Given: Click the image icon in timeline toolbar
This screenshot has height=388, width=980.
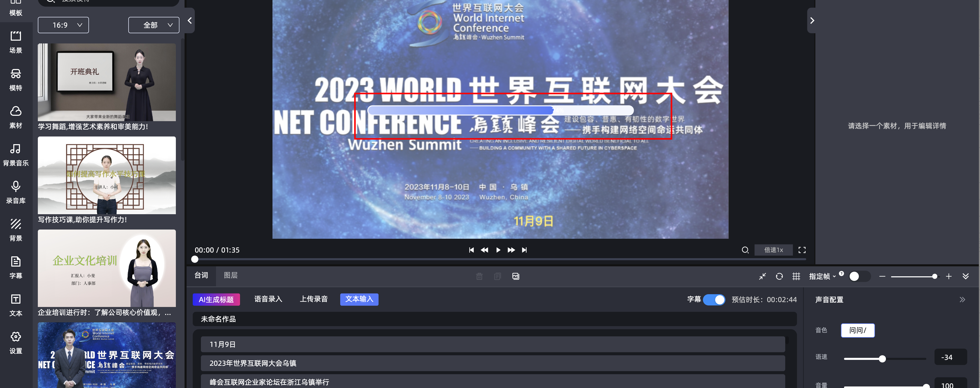Looking at the screenshot, I should click(516, 277).
